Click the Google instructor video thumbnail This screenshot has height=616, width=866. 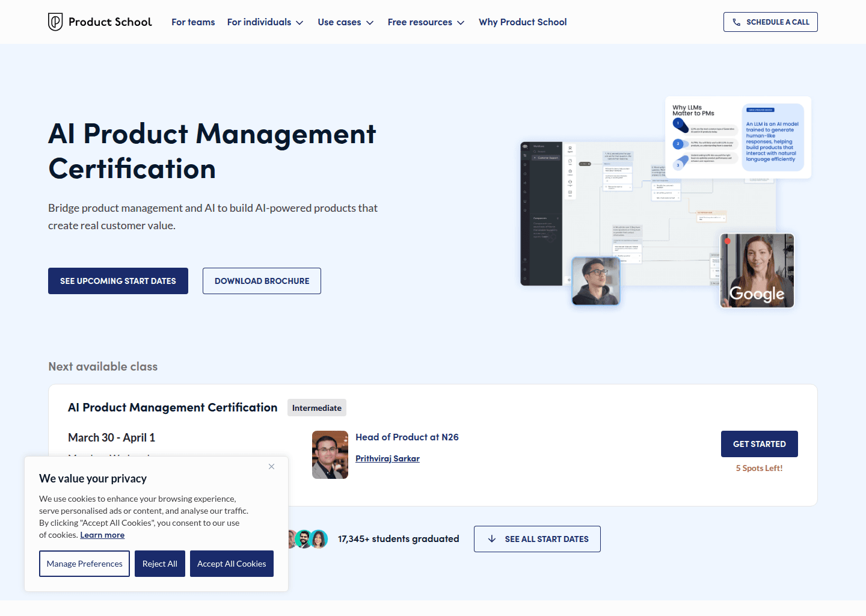pos(757,271)
